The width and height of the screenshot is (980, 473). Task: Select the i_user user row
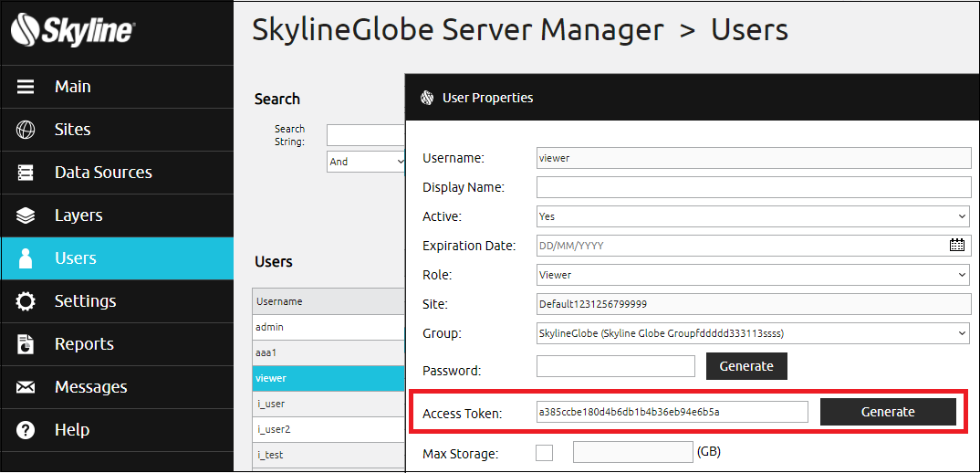coord(328,405)
